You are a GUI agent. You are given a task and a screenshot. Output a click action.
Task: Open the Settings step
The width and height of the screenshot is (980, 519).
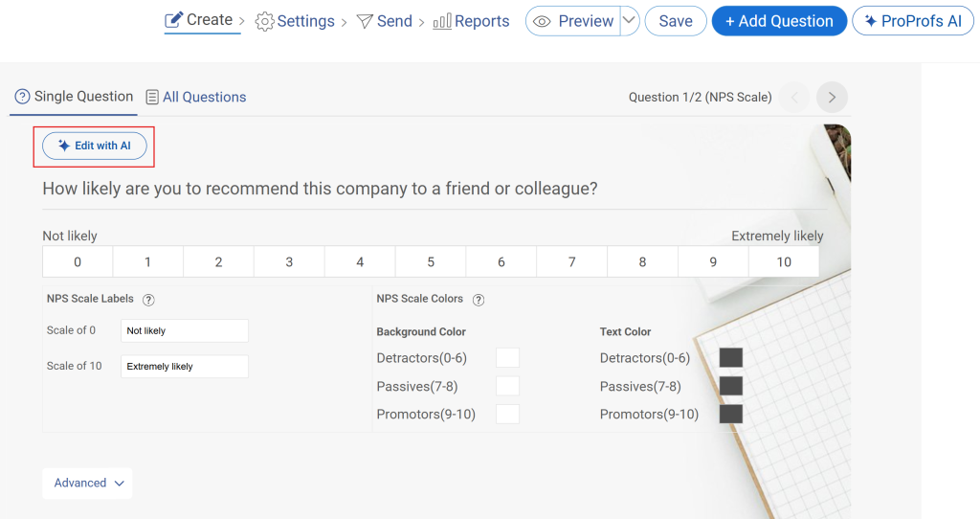pyautogui.click(x=295, y=21)
